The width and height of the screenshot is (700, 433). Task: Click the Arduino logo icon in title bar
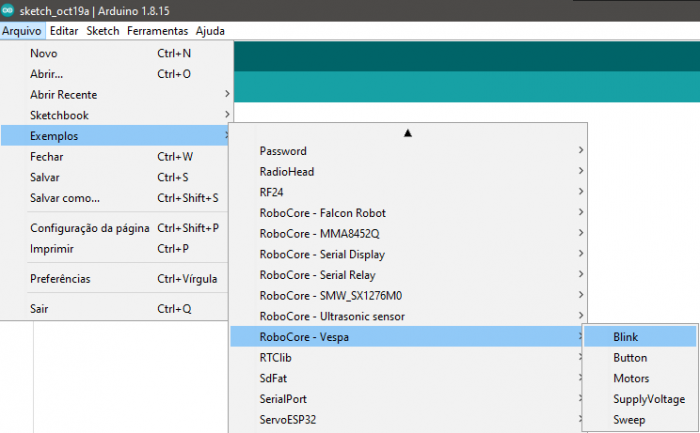[x=8, y=10]
